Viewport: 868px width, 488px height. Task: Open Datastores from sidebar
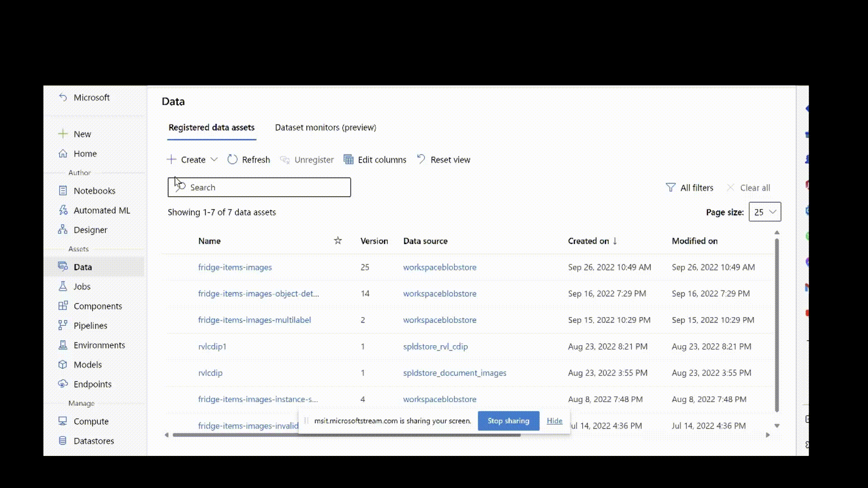click(x=94, y=441)
